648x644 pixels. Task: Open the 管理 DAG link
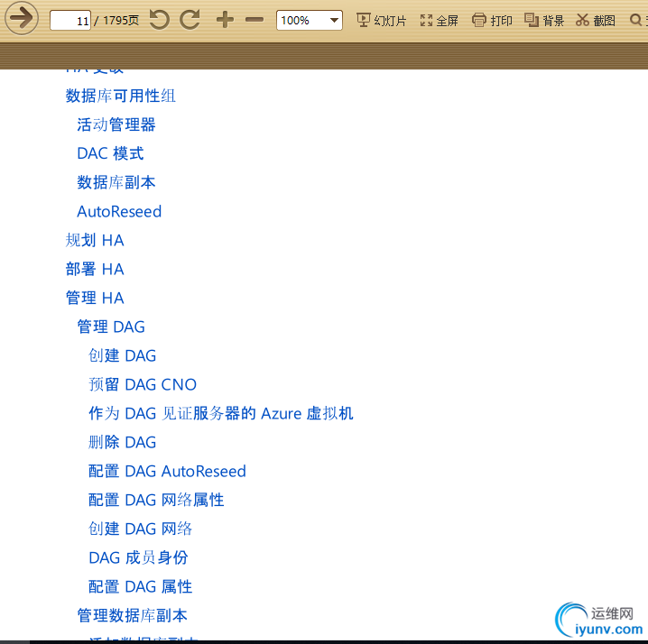tap(111, 327)
